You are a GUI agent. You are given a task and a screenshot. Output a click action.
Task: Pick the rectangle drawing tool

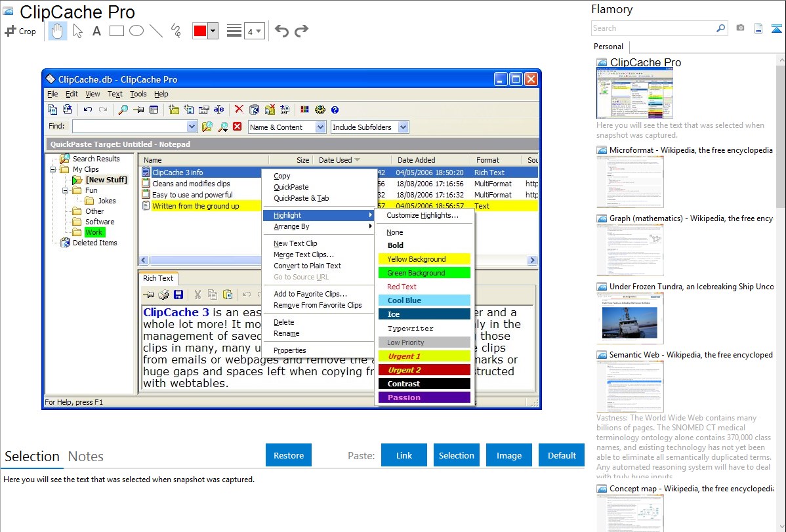116,31
